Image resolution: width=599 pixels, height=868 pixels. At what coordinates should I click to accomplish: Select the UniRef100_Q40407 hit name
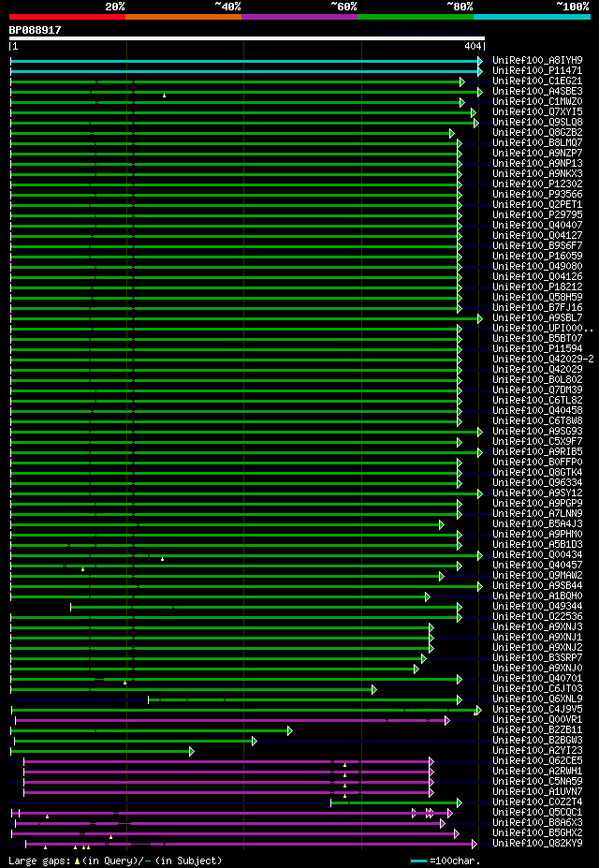[537, 225]
